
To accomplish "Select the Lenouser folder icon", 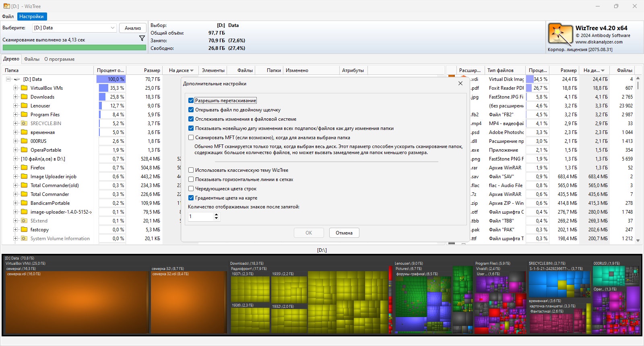I will (24, 105).
